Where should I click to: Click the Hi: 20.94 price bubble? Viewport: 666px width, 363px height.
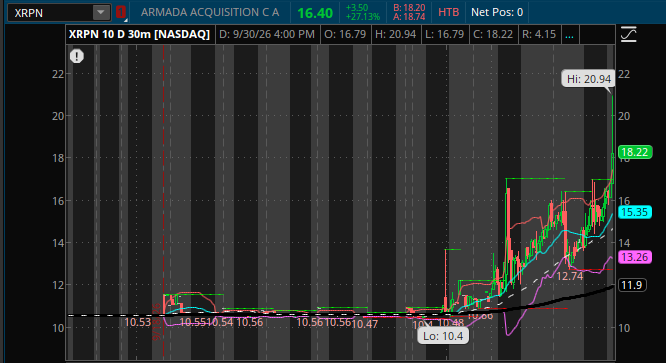pos(589,79)
